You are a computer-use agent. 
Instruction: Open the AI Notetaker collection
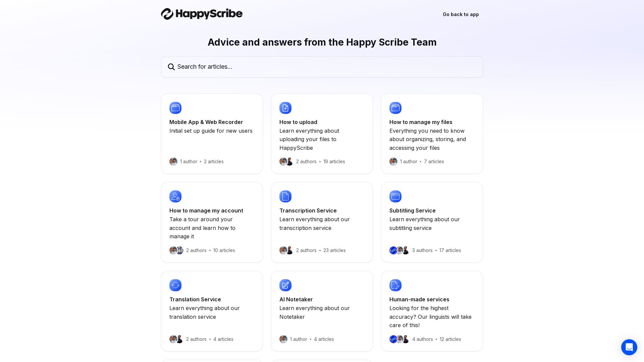[x=322, y=311]
